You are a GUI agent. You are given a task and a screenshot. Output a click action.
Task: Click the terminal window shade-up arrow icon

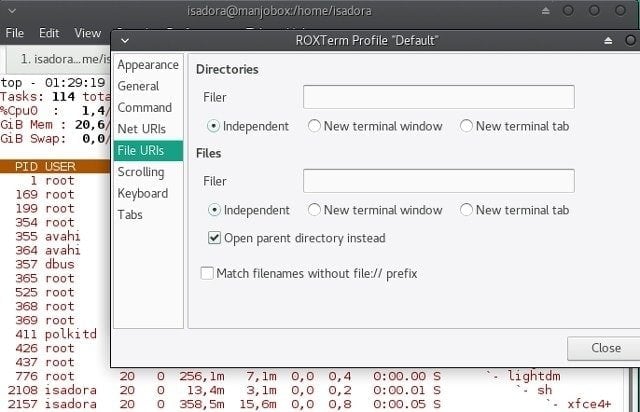coord(546,11)
